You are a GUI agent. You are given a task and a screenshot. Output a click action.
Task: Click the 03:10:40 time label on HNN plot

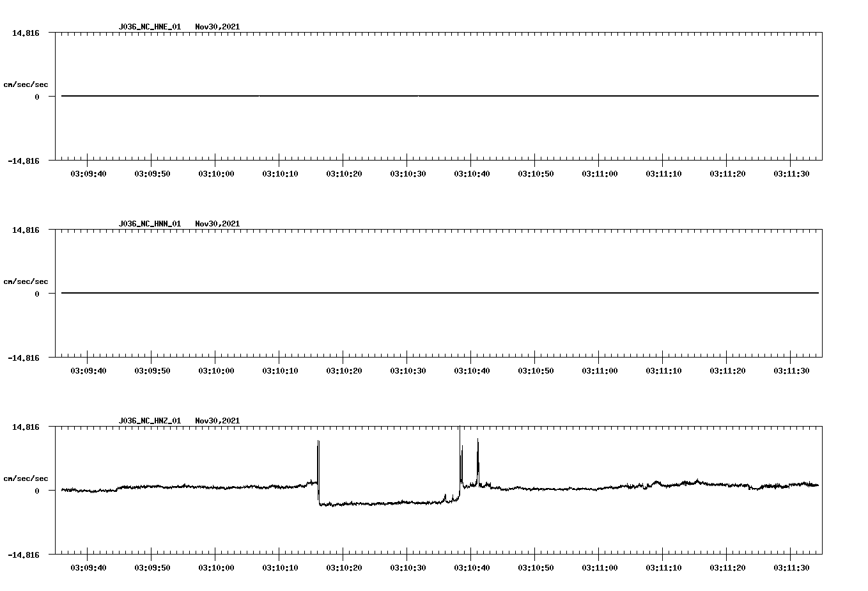tap(472, 371)
